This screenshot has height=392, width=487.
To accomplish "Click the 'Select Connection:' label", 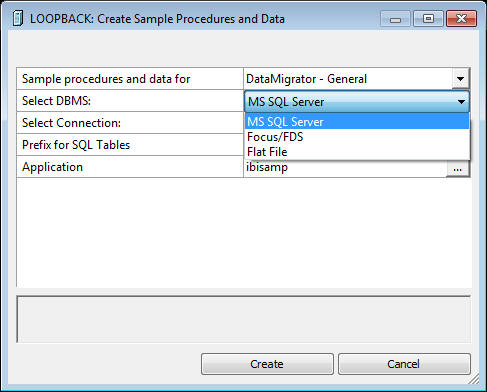I will click(x=71, y=123).
